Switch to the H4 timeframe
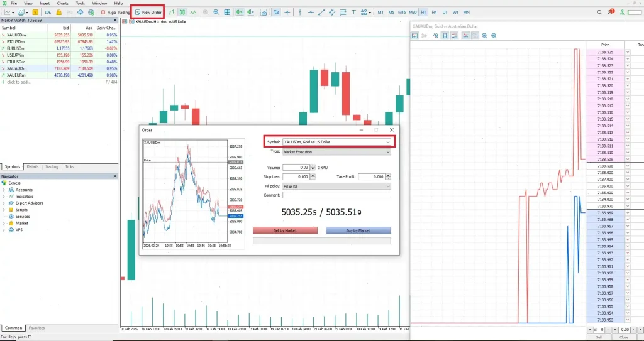The image size is (644, 341). click(x=434, y=13)
